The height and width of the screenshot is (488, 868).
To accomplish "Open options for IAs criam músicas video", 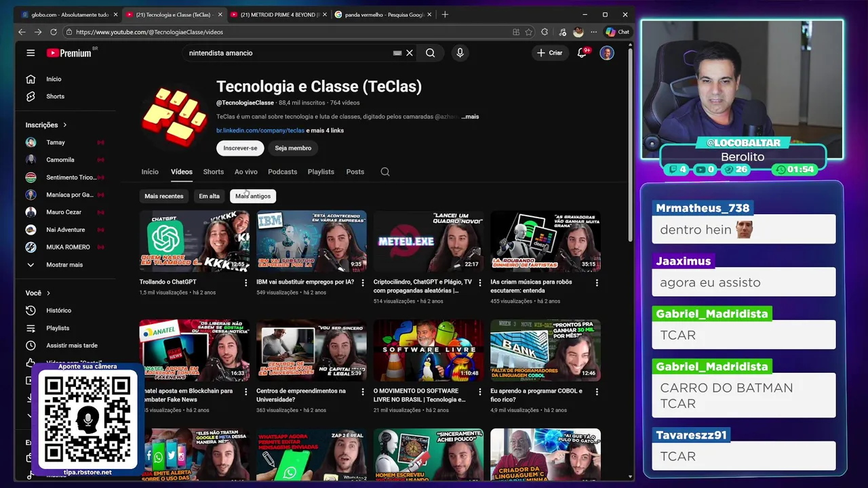I will [x=597, y=283].
